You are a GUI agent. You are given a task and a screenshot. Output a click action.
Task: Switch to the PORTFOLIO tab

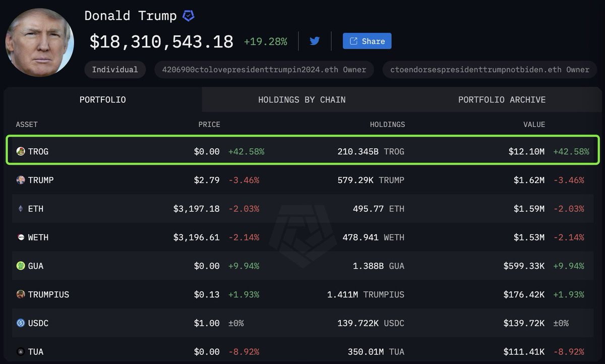pyautogui.click(x=103, y=100)
